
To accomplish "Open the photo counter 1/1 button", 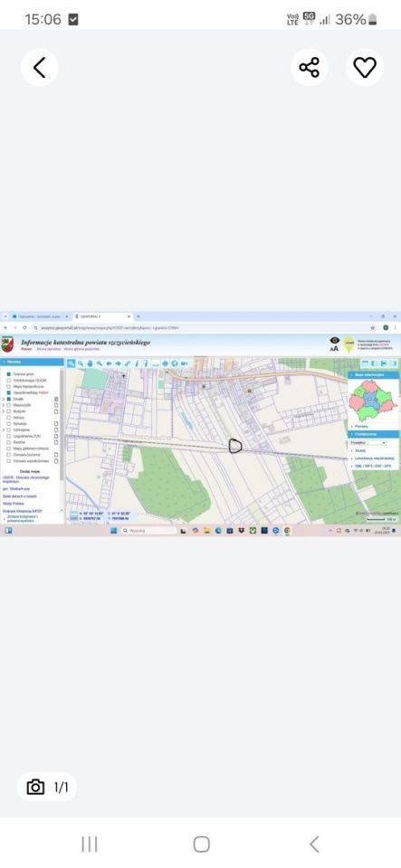I will (47, 788).
